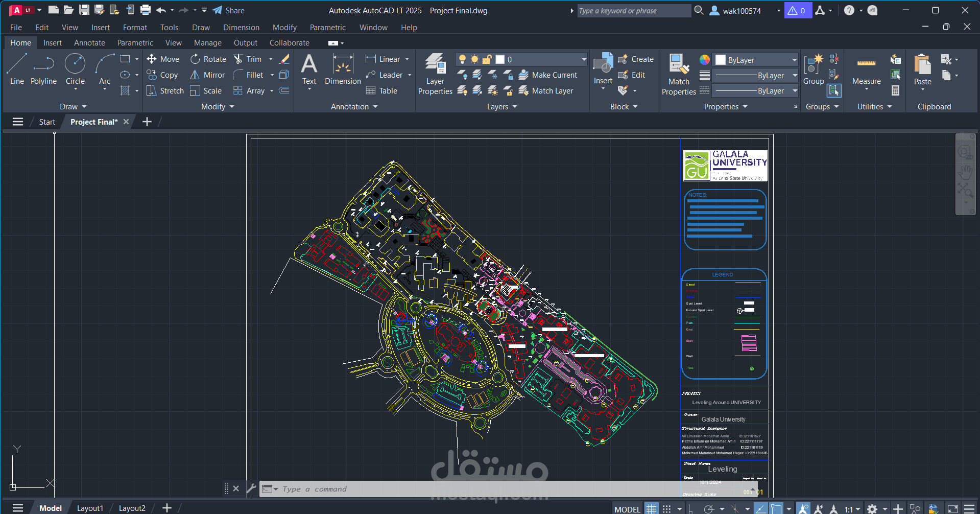
Task: Toggle snap mode in status bar
Action: point(666,509)
